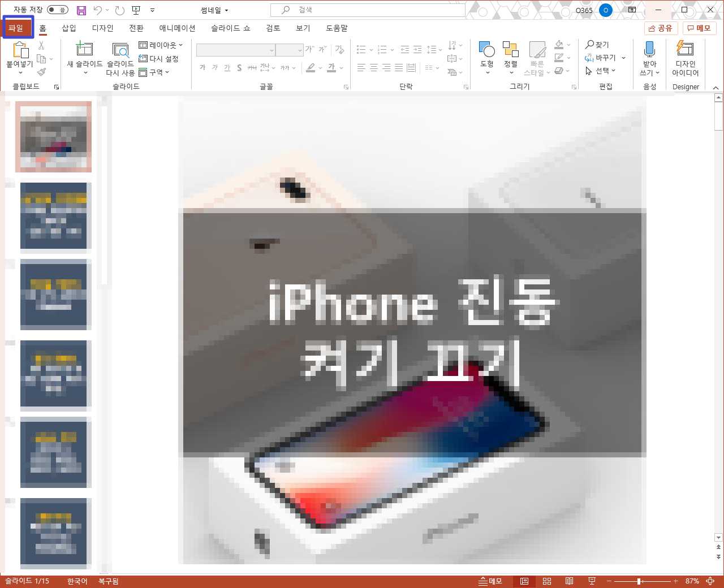
Task: Toggle Notes (메모) pane in status bar
Action: (490, 581)
